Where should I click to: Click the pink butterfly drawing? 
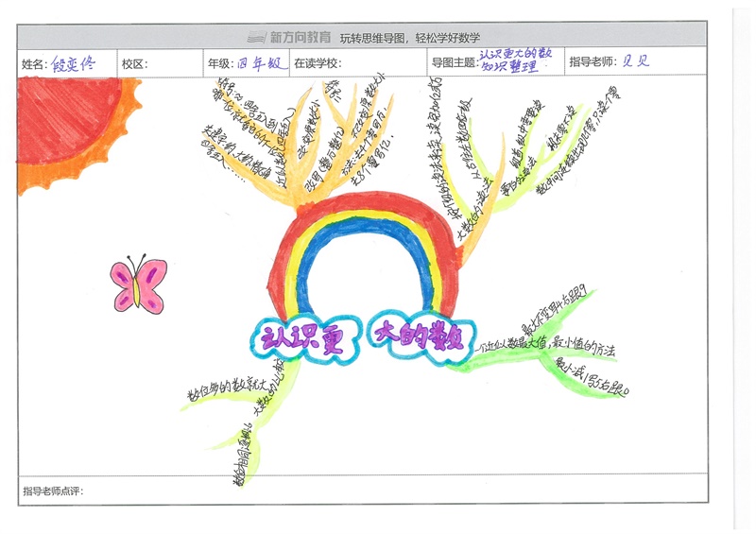pyautogui.click(x=139, y=285)
